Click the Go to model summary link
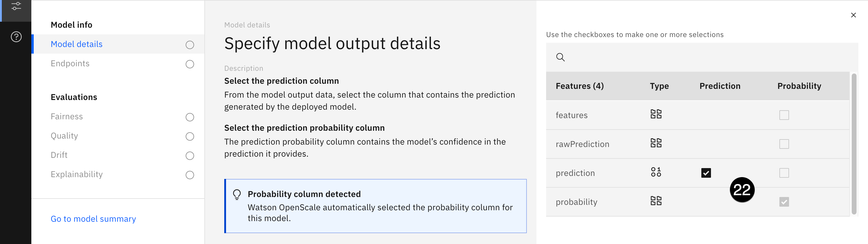The height and width of the screenshot is (244, 868). (x=93, y=219)
